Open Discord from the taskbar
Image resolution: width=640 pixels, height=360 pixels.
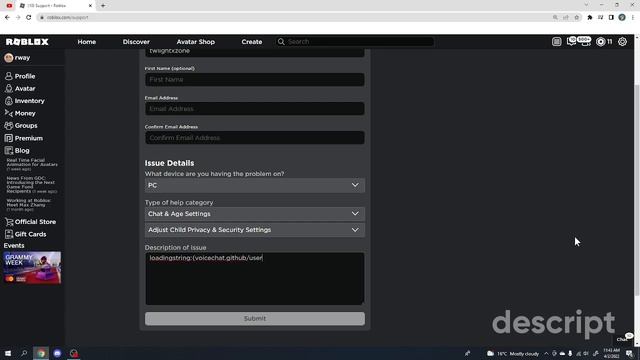pyautogui.click(x=57, y=353)
